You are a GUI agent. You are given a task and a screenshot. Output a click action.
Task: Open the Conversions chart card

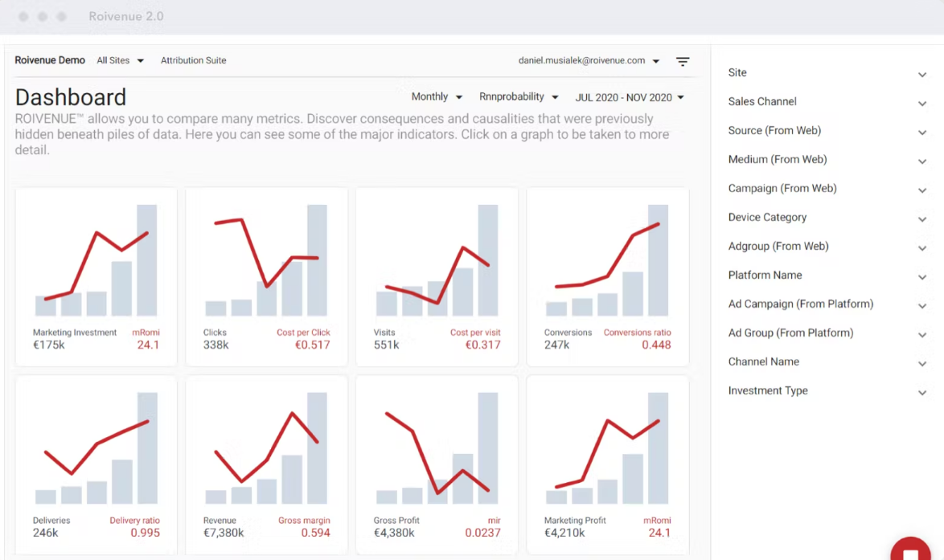(607, 276)
